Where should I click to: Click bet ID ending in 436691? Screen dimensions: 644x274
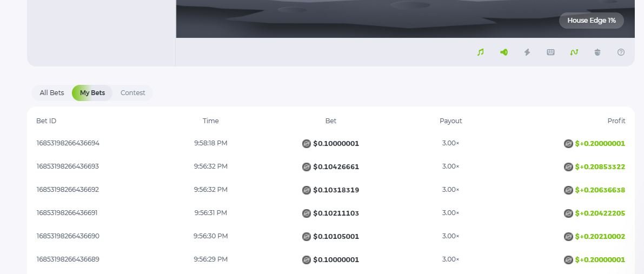67,213
